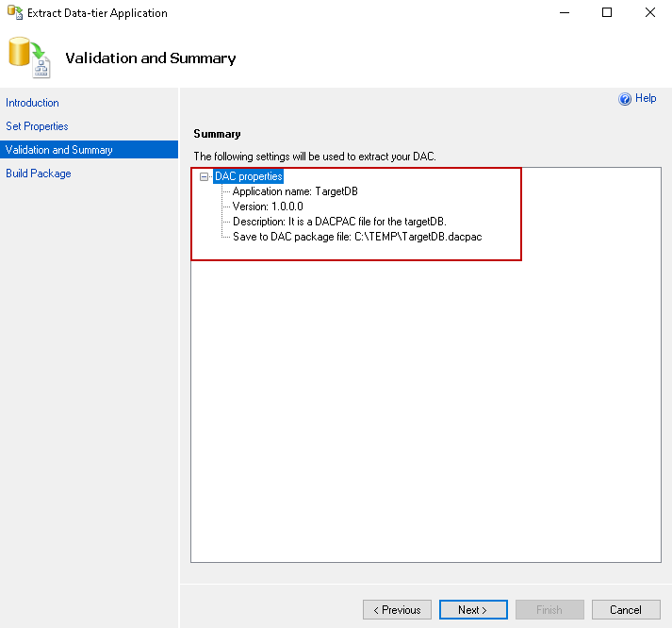Maximize the Extract Data-tier Application window
The image size is (672, 628).
tap(607, 13)
